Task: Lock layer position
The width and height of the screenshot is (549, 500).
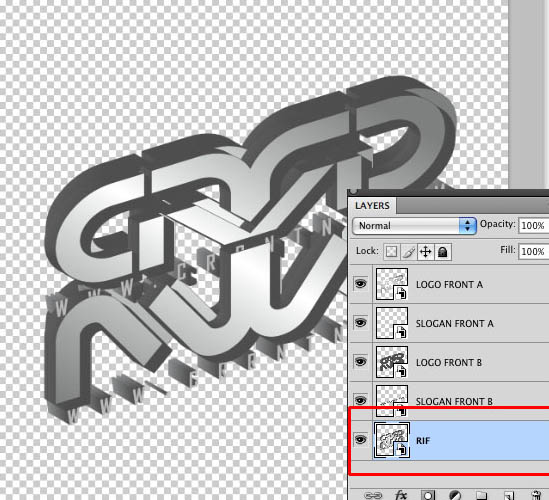Action: coord(425,252)
